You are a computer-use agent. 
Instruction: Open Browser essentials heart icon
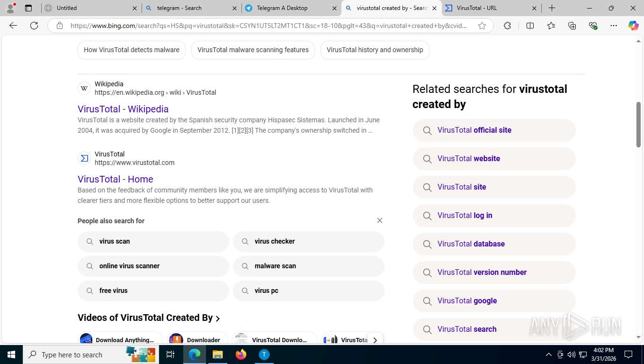click(593, 26)
